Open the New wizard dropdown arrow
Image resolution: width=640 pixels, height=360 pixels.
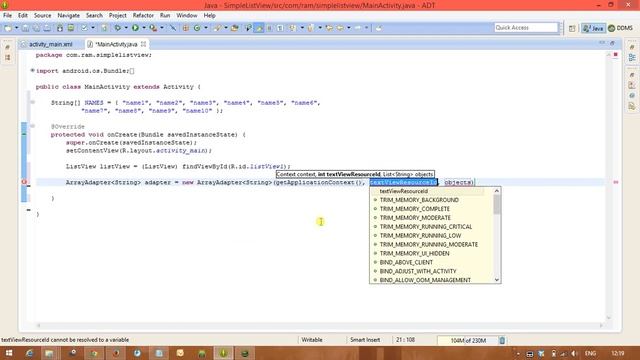pos(16,28)
